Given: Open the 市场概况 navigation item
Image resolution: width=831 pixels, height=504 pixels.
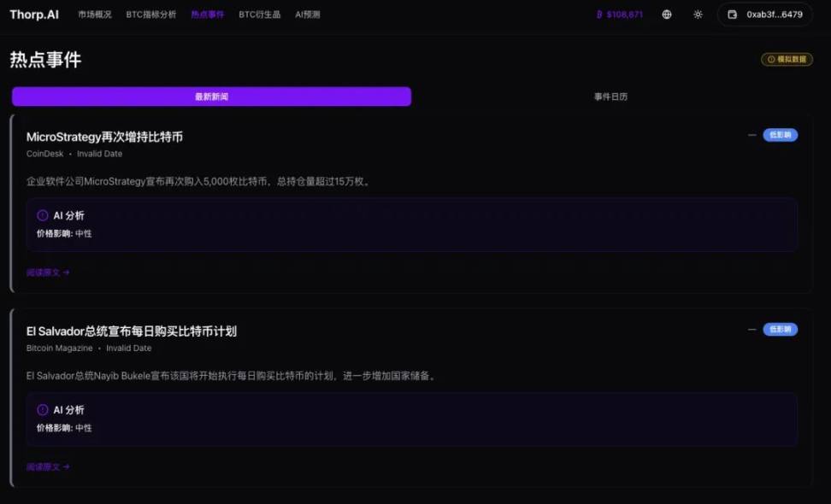Looking at the screenshot, I should (95, 15).
